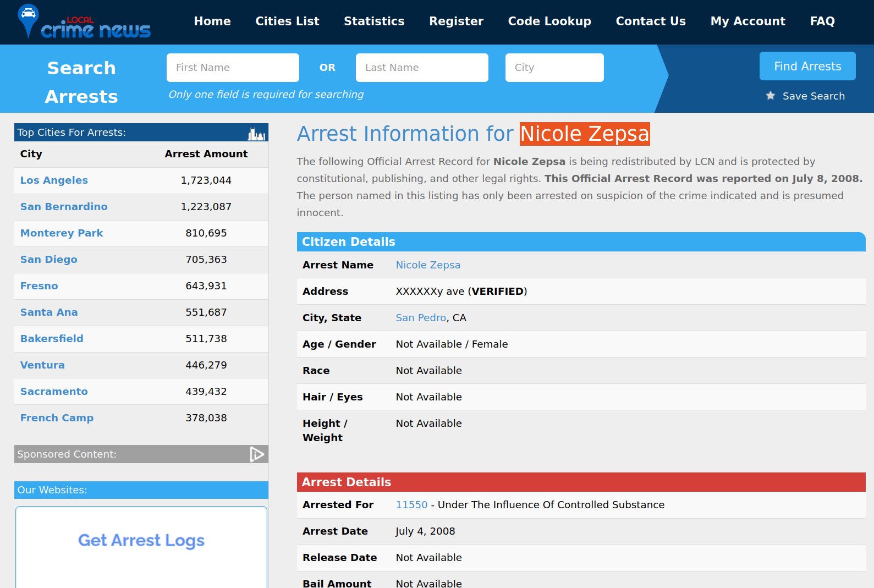Click the Our Websites header bar
Screen dimensions: 874x588
click(141, 490)
